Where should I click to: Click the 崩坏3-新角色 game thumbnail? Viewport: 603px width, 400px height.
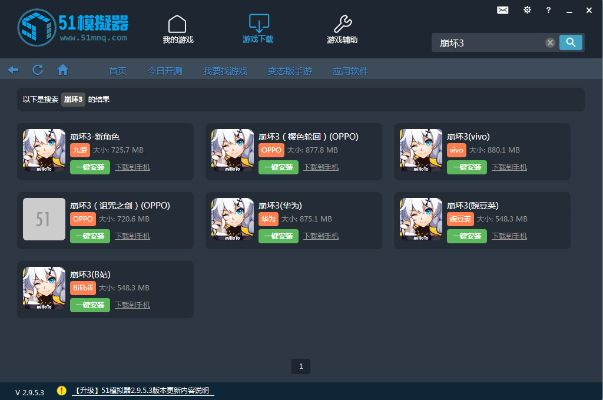[x=44, y=150]
